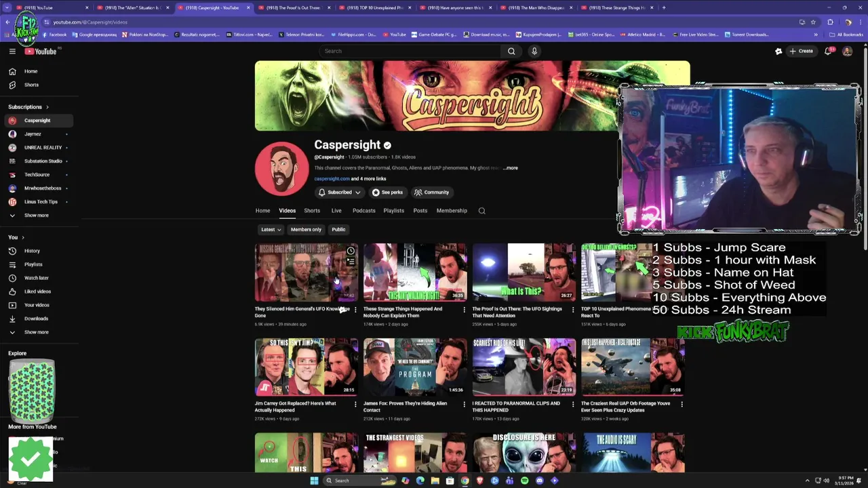Open the Community button
This screenshot has height=488, width=868.
pos(432,192)
